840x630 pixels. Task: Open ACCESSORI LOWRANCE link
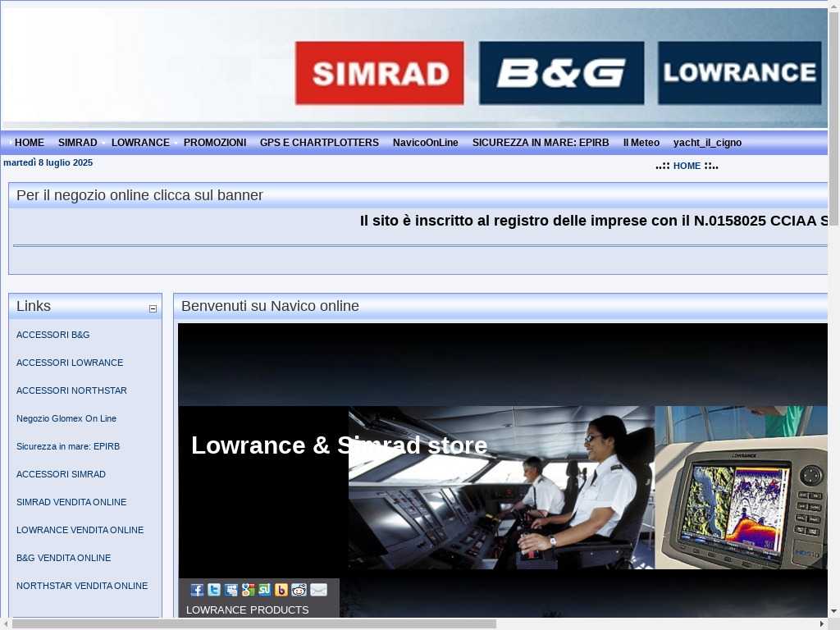[70, 363]
